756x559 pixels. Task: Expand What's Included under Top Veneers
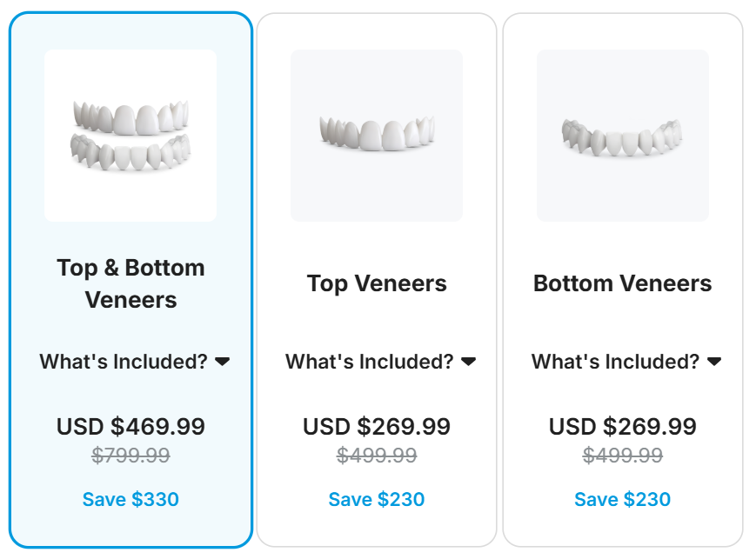coord(370,362)
